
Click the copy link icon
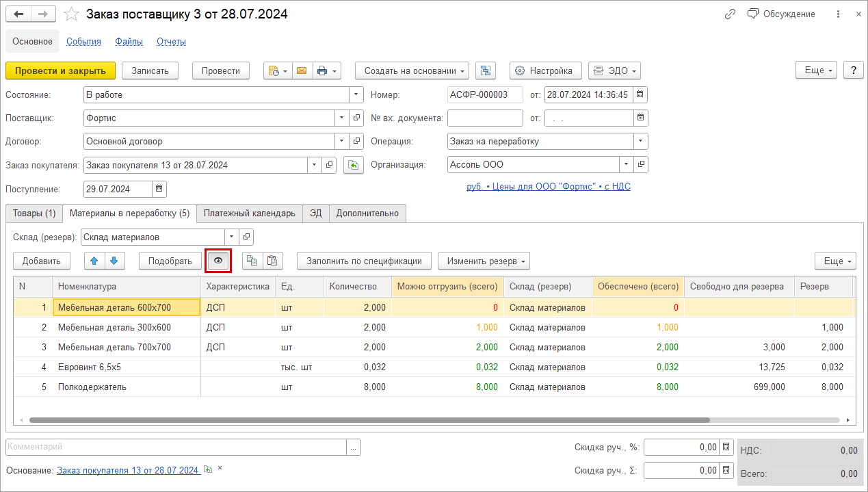point(731,14)
